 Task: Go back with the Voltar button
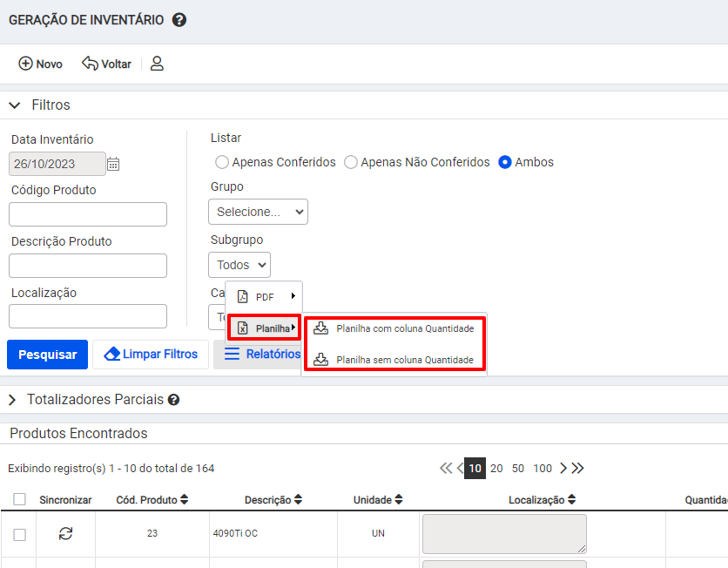[107, 64]
